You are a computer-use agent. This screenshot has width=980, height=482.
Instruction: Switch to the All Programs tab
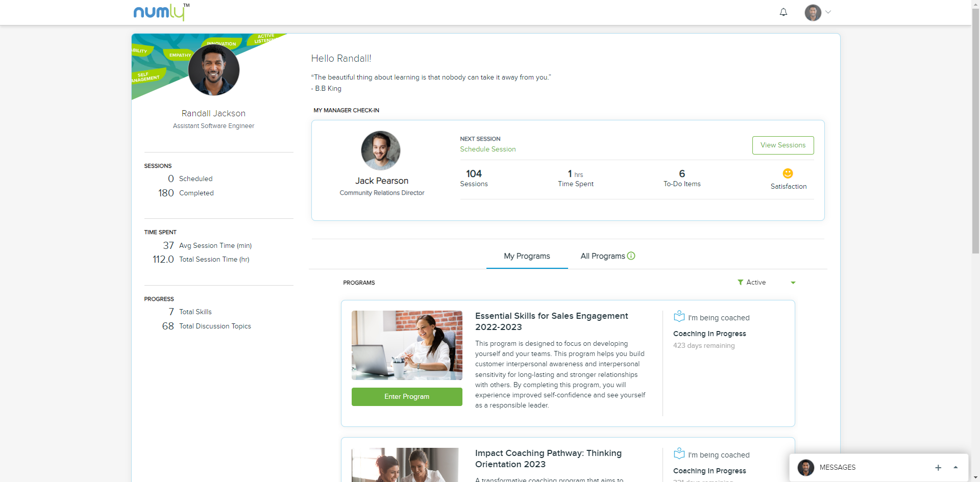[603, 256]
